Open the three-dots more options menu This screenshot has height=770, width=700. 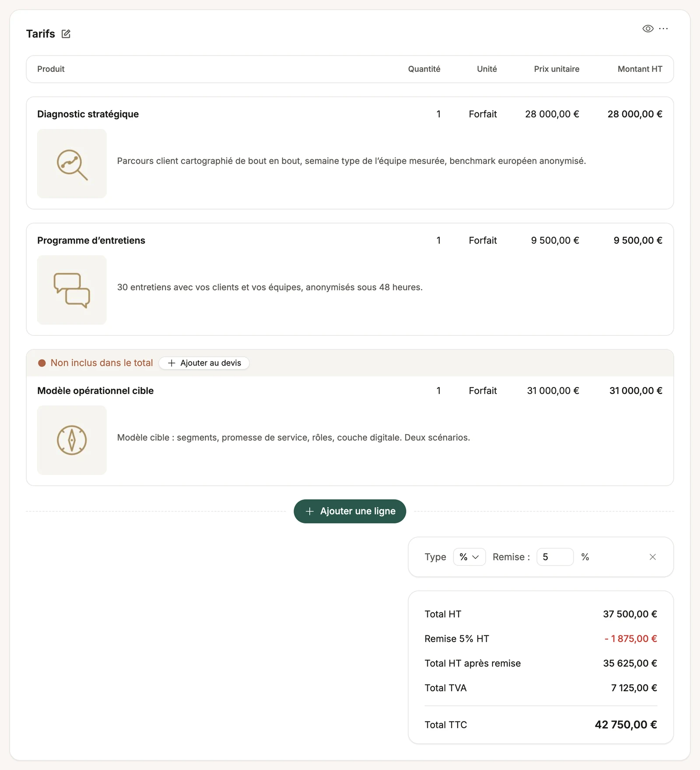pos(664,28)
